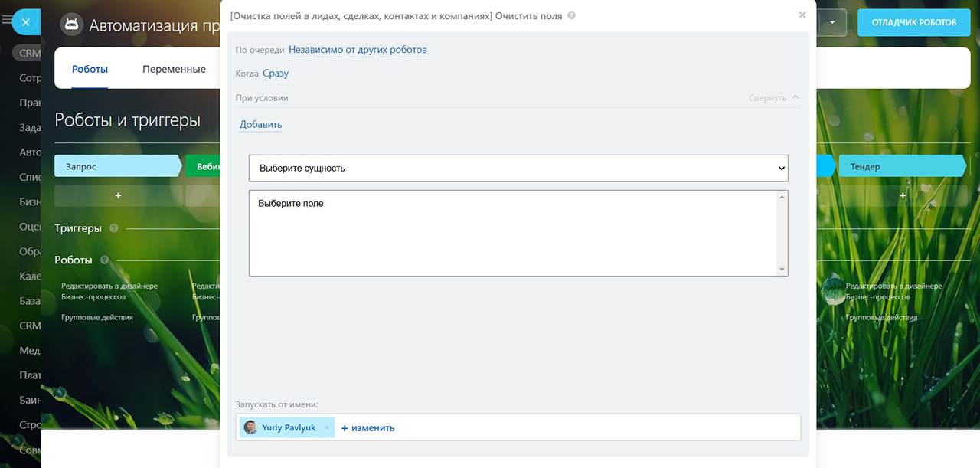980x468 pixels.
Task: Add robot with plus under Запрос stage
Action: [x=118, y=196]
